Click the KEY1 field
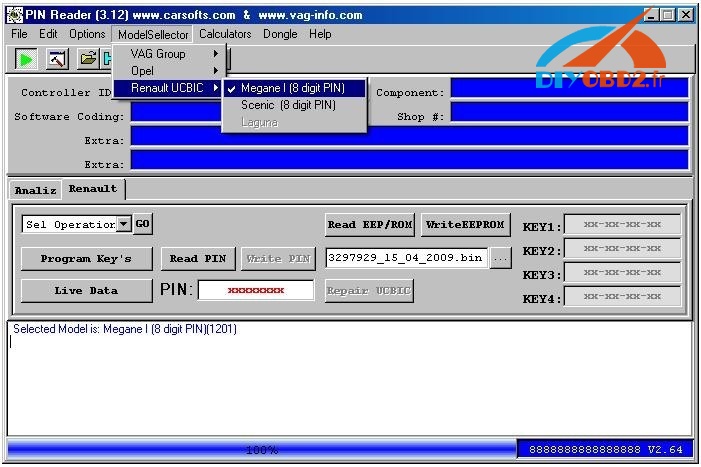This screenshot has width=701, height=467. (x=622, y=224)
